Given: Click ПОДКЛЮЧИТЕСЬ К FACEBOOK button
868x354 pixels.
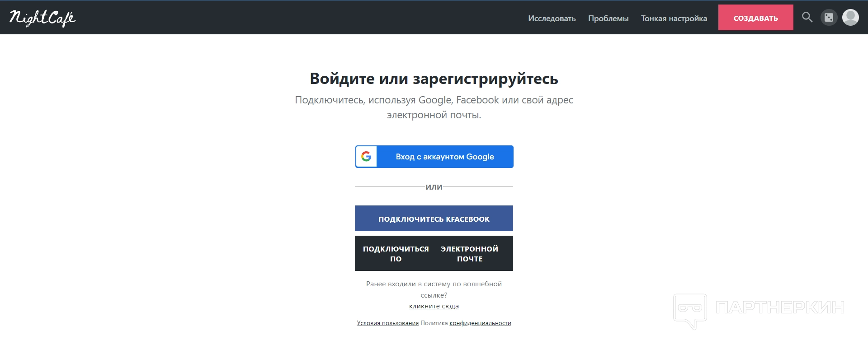Looking at the screenshot, I should [x=434, y=219].
